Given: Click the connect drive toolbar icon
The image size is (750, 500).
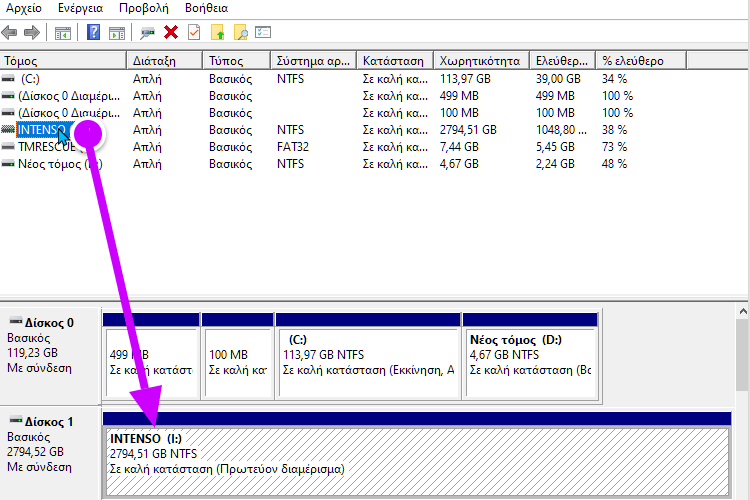Looking at the screenshot, I should pos(148,32).
